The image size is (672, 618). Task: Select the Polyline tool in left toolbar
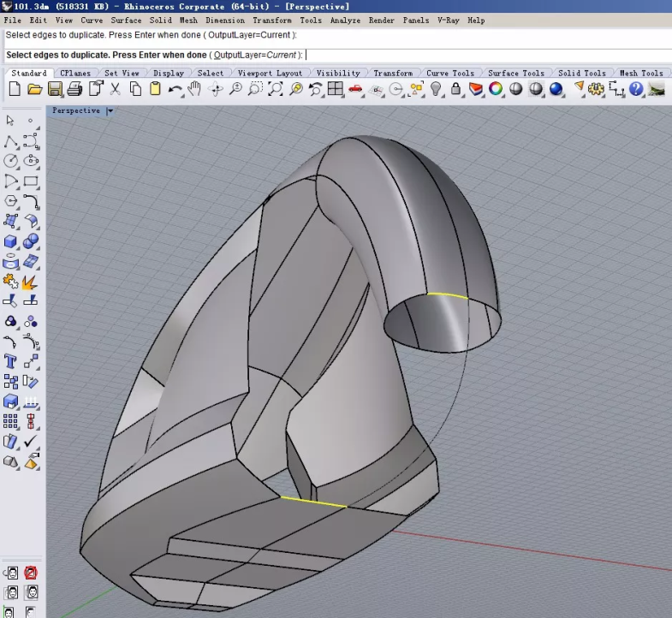pos(11,140)
